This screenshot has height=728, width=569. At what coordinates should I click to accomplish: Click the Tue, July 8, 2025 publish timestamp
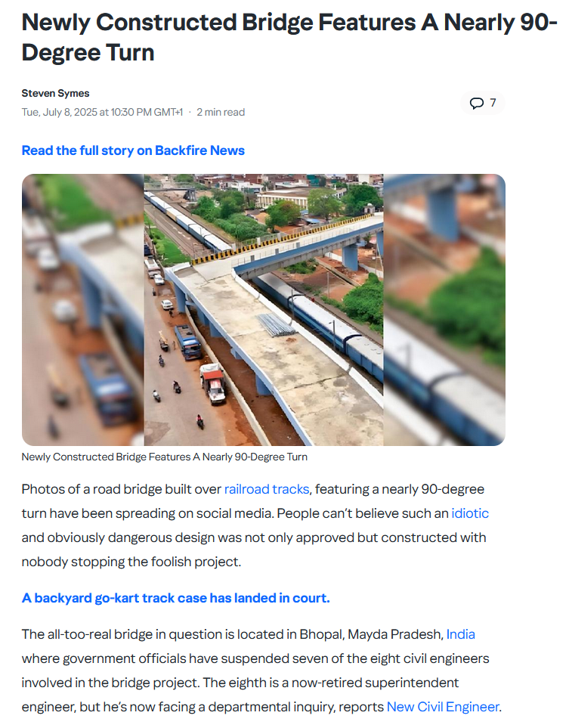click(x=102, y=113)
